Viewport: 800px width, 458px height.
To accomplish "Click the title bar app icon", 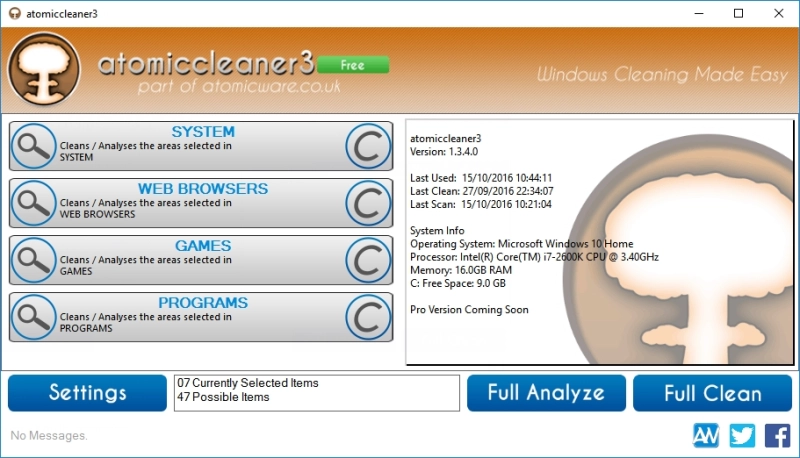I will 15,14.
